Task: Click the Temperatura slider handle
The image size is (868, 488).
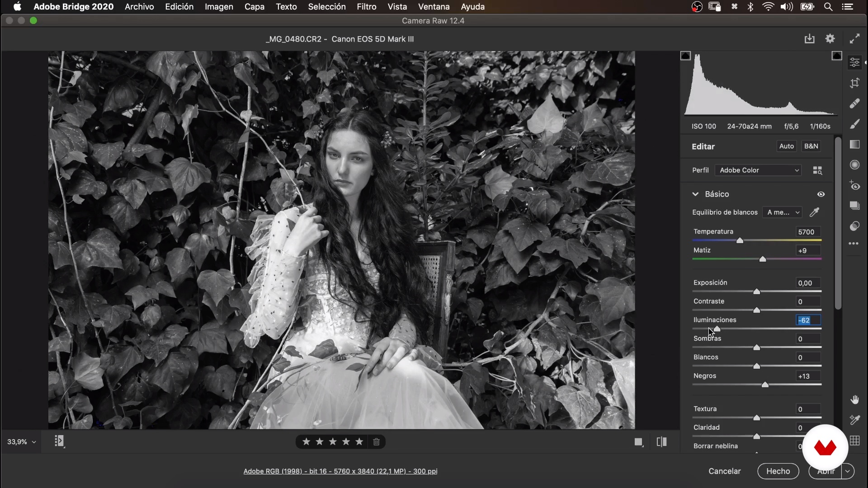Action: (740, 240)
